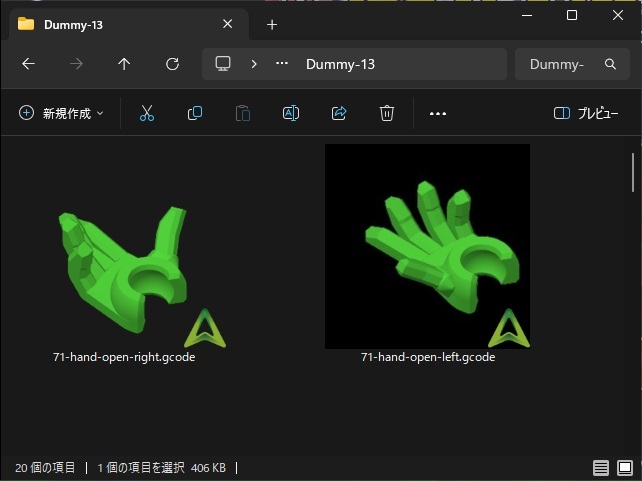642x481 pixels.
Task: Go back with the left arrow
Action: [x=28, y=64]
